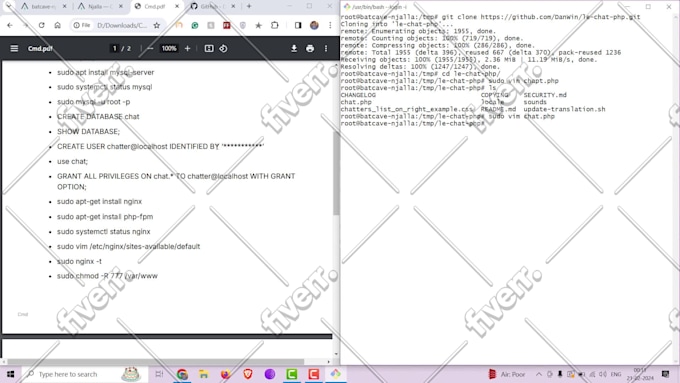Click 'sudo apt-get install nginx' line

point(99,201)
